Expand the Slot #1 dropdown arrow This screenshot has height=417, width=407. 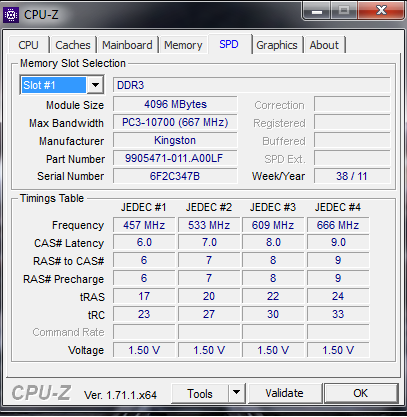pyautogui.click(x=95, y=85)
